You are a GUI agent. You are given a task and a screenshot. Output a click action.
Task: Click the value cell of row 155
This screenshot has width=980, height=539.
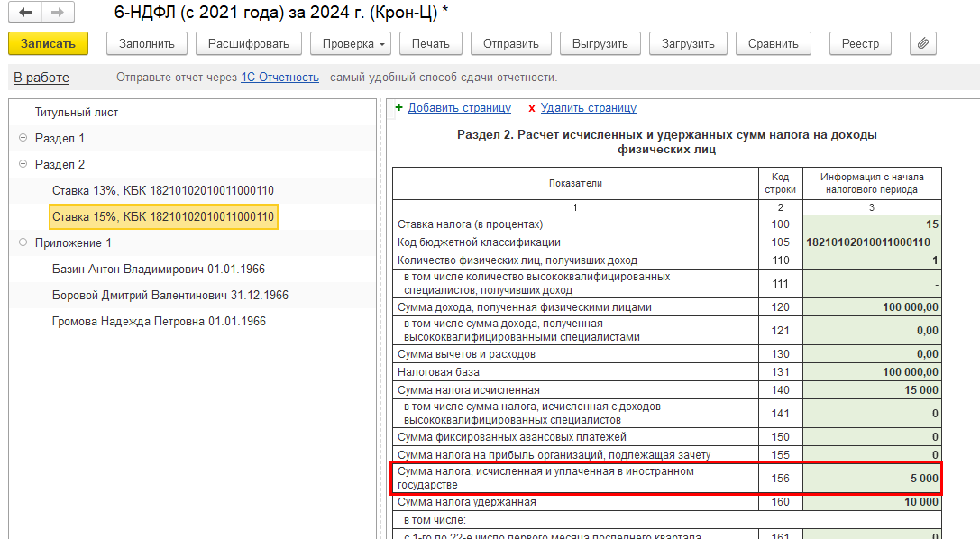tap(872, 454)
